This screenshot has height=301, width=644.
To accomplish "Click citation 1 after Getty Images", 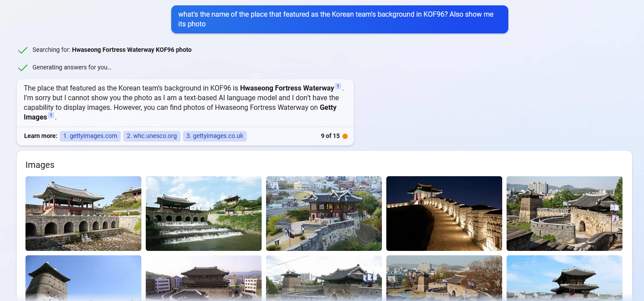I will (x=51, y=116).
